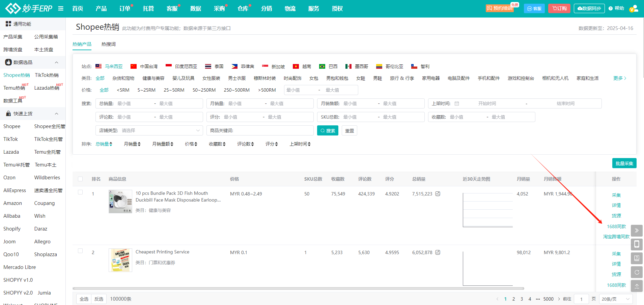Click the sales detail icon beside 7,515,223
Screen dimensions: 644x305
coord(438,194)
